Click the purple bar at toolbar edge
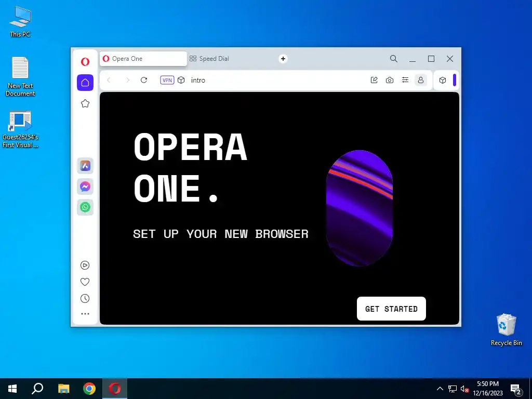The width and height of the screenshot is (532, 399). (454, 80)
